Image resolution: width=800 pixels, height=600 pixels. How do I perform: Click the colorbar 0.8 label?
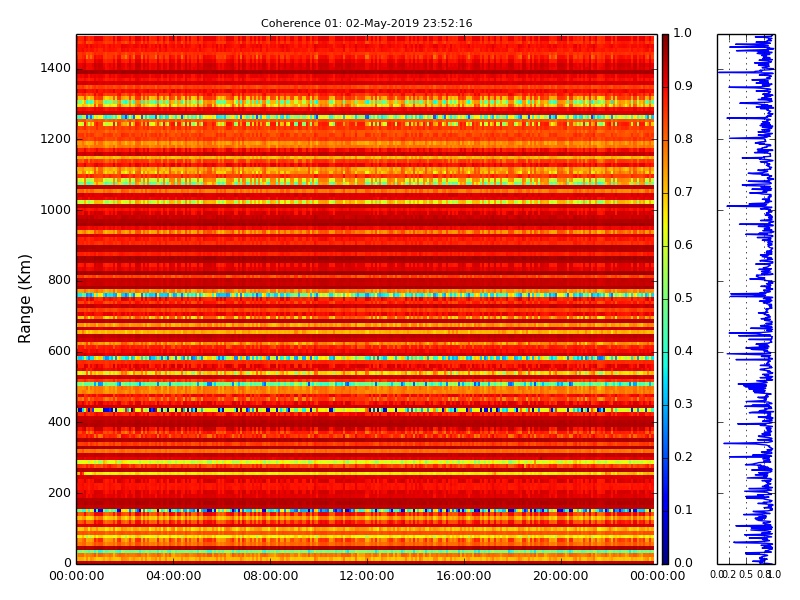pos(683,139)
